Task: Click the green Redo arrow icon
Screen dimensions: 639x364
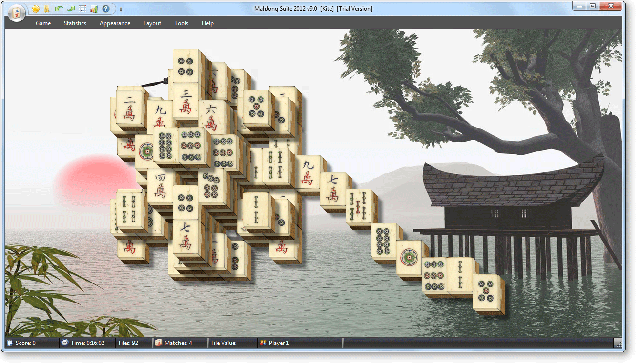Action: (70, 9)
